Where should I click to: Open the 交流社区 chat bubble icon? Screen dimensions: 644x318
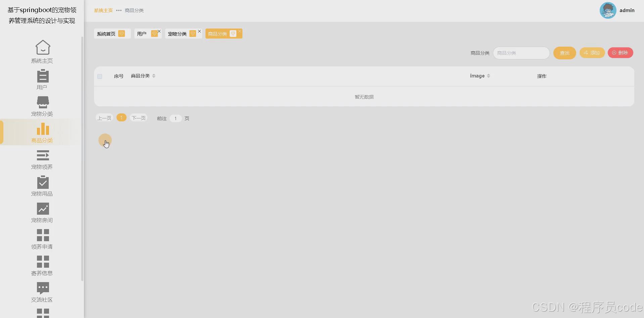[43, 288]
